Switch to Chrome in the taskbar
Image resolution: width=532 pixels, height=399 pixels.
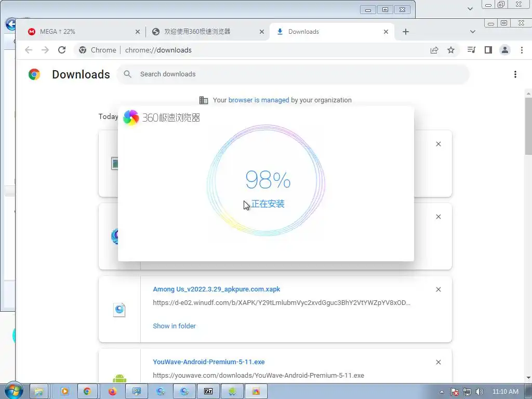pos(87,392)
